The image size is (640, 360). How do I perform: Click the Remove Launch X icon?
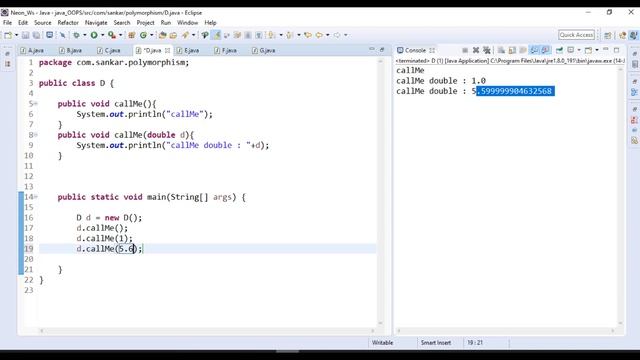(x=476, y=50)
